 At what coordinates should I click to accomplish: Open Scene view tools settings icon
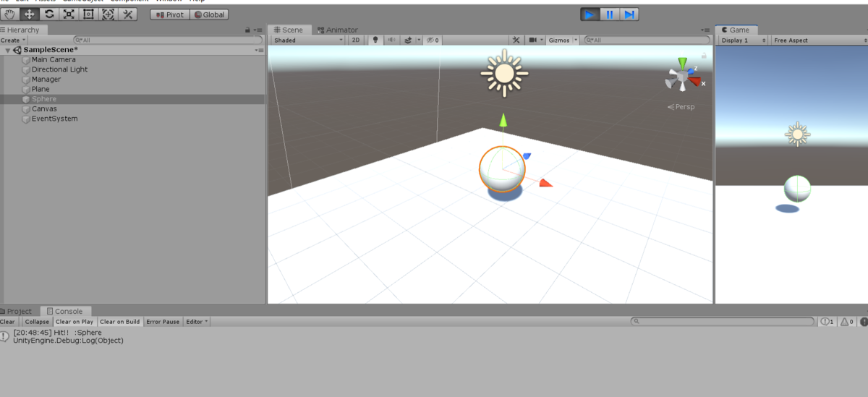click(516, 40)
